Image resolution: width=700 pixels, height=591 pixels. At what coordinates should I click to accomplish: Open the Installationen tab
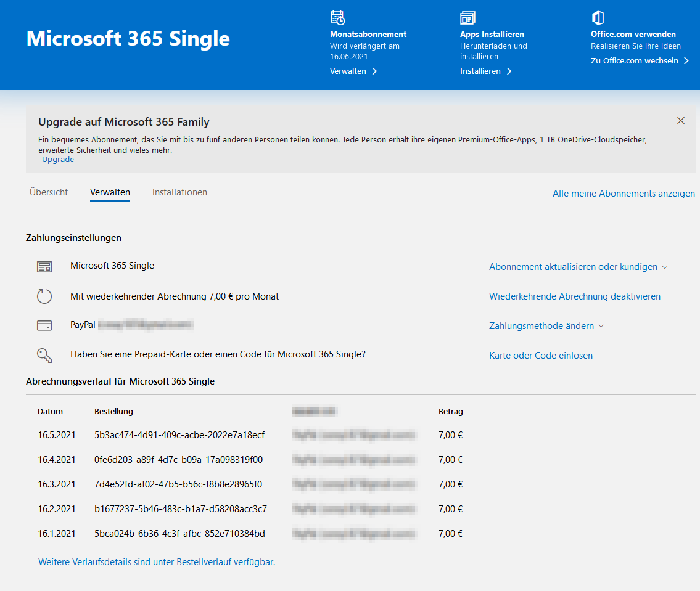(179, 192)
